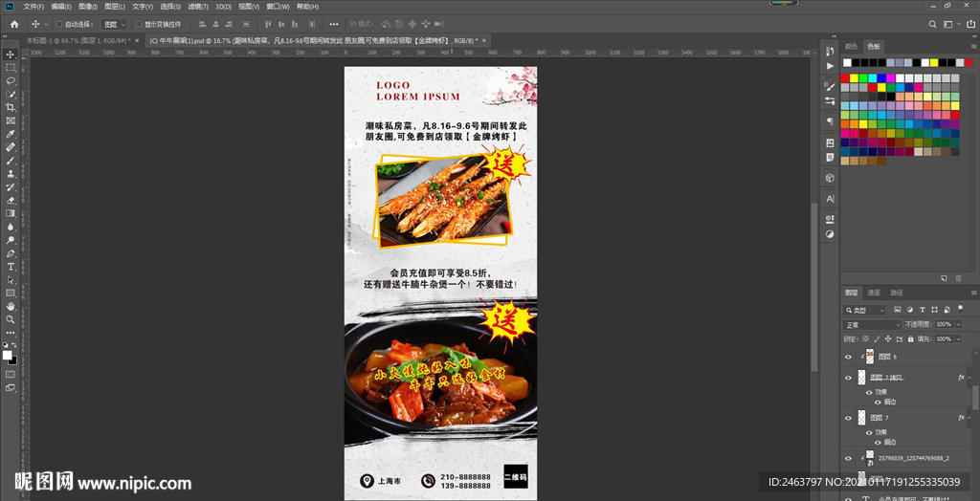Switch to the 路径 panel tab

[896, 293]
